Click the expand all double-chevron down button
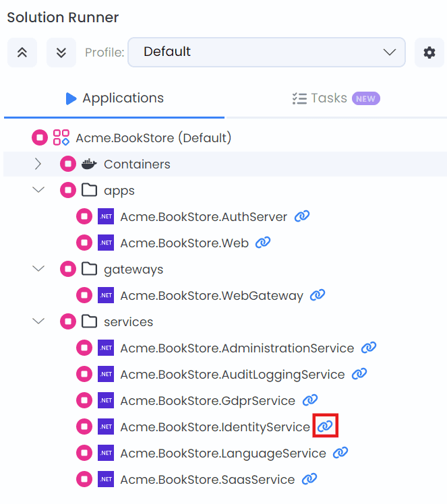The width and height of the screenshot is (447, 504). pos(61,53)
